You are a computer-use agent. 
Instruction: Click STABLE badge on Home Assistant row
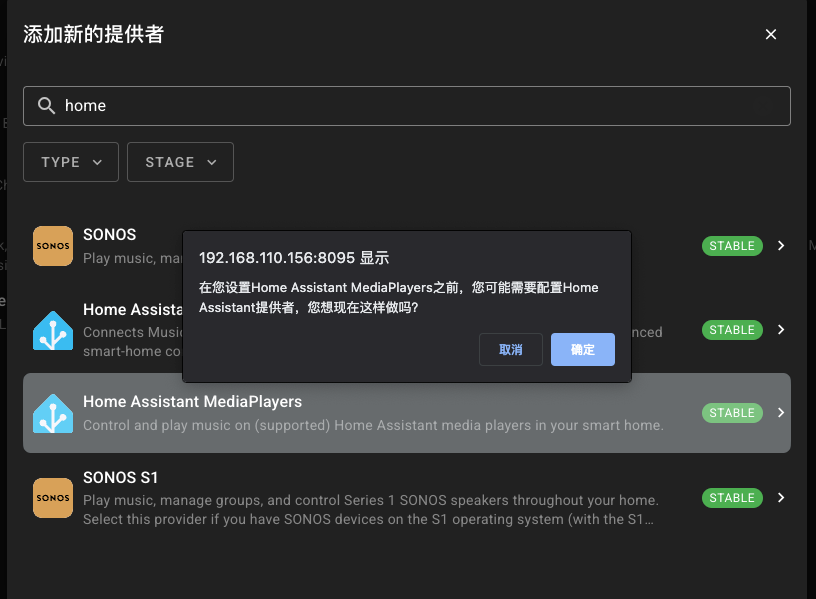tap(732, 330)
